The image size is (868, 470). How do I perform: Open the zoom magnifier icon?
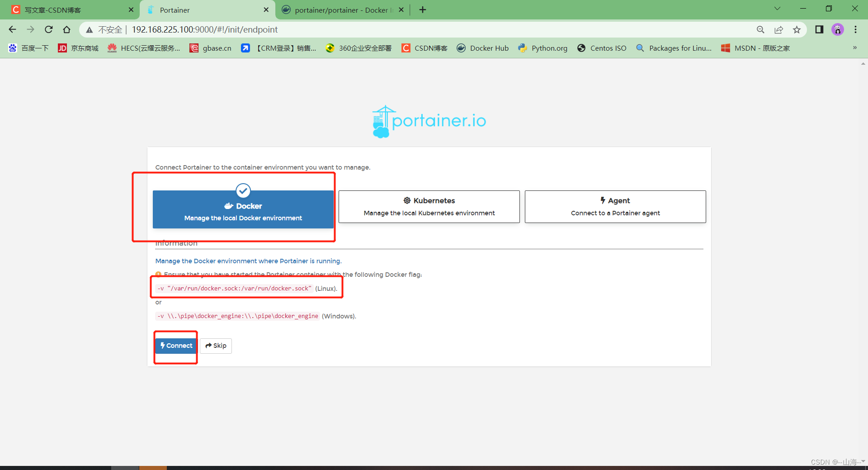[760, 29]
